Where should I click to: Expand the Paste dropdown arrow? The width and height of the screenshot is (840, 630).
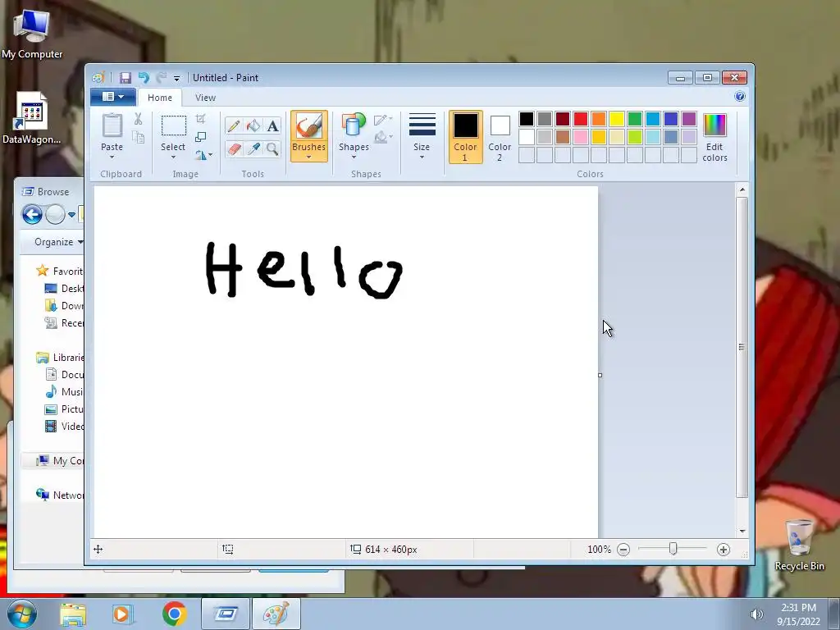(x=112, y=157)
